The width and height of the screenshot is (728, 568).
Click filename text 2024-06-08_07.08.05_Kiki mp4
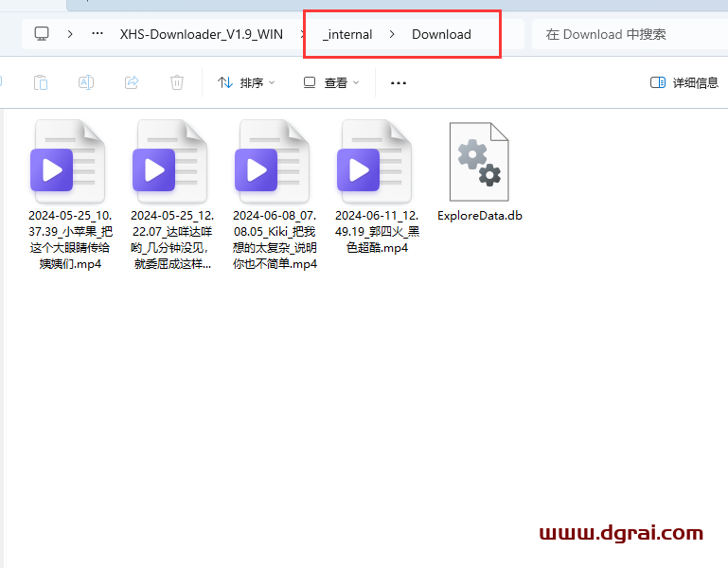pyautogui.click(x=275, y=240)
